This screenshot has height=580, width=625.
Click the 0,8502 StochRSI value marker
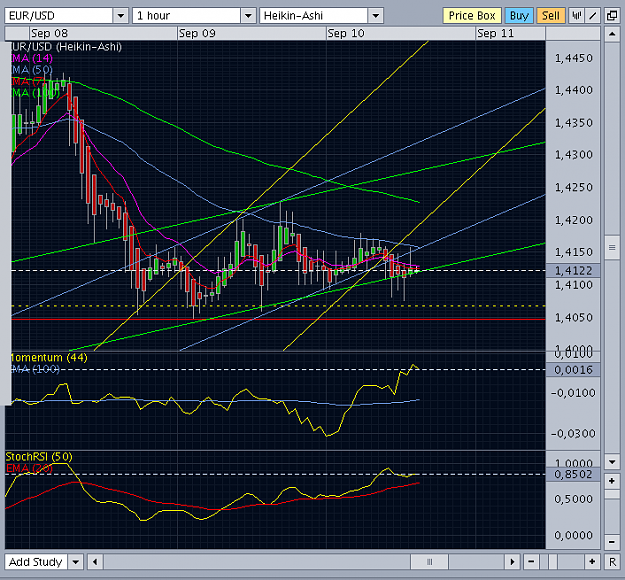(x=573, y=474)
